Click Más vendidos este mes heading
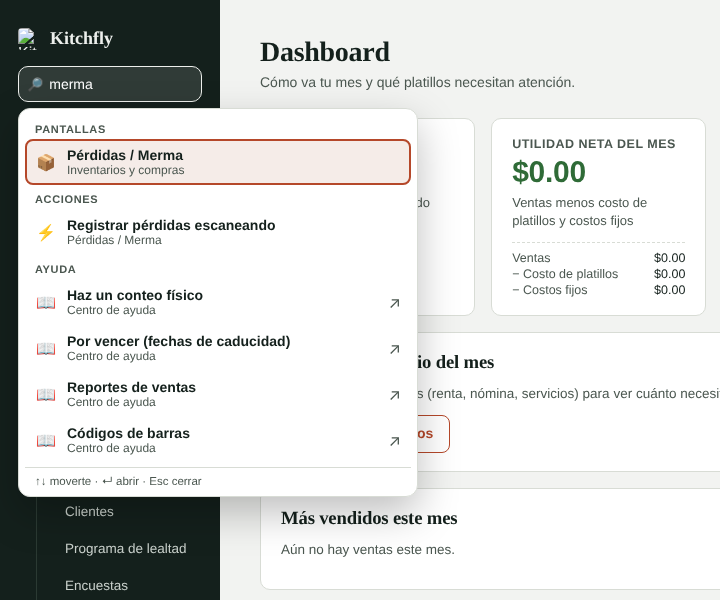This screenshot has height=600, width=720. point(369,518)
